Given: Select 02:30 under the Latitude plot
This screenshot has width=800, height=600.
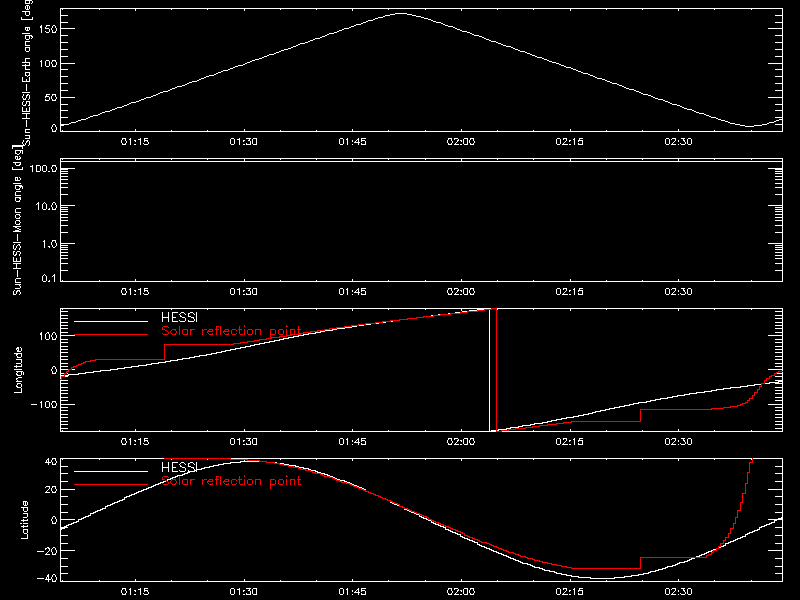Looking at the screenshot, I should point(678,591).
